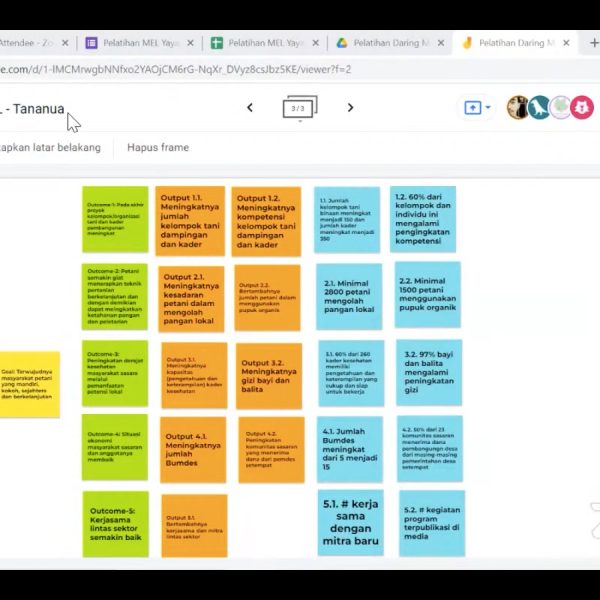Click the Tananua jam title

click(35, 109)
